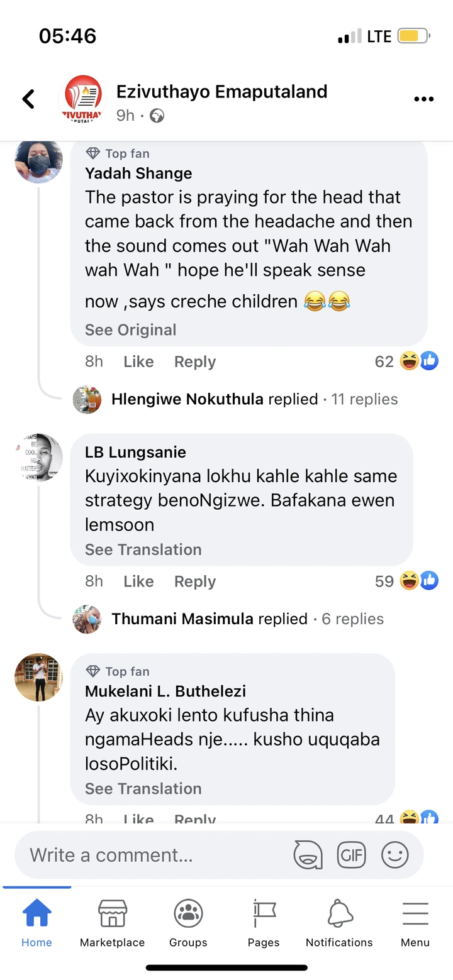Like LB Lungsanie's comment
453x980 pixels.
tap(138, 581)
